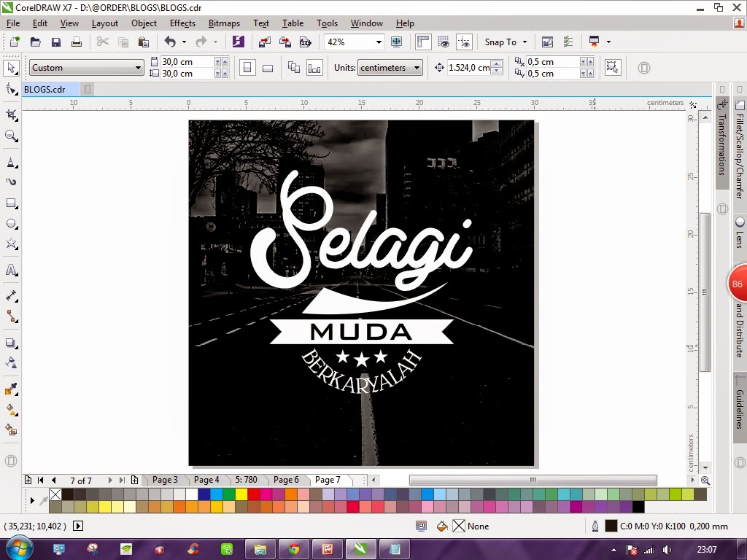Edit the page width 30,0 cm field
This screenshot has width=747, height=560.
coord(186,61)
